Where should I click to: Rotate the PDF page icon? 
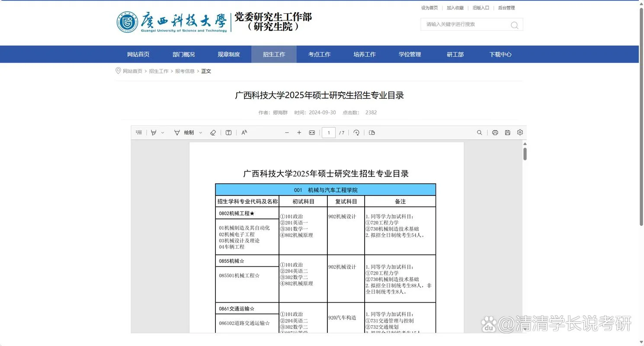click(356, 133)
